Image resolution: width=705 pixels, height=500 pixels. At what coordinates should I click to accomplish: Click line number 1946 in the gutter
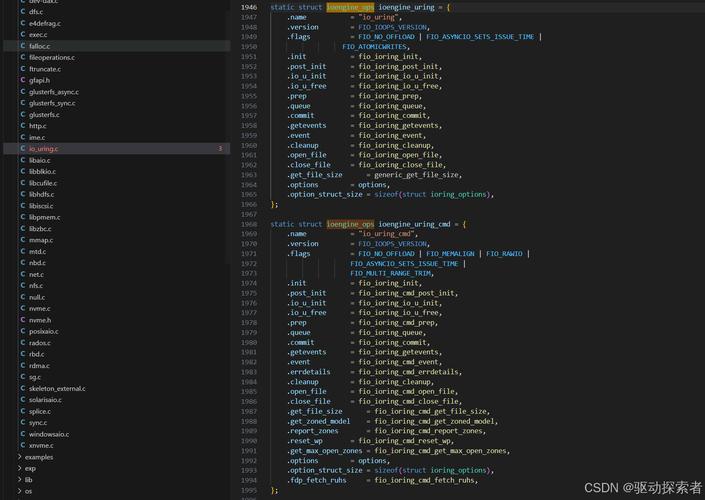coord(249,7)
